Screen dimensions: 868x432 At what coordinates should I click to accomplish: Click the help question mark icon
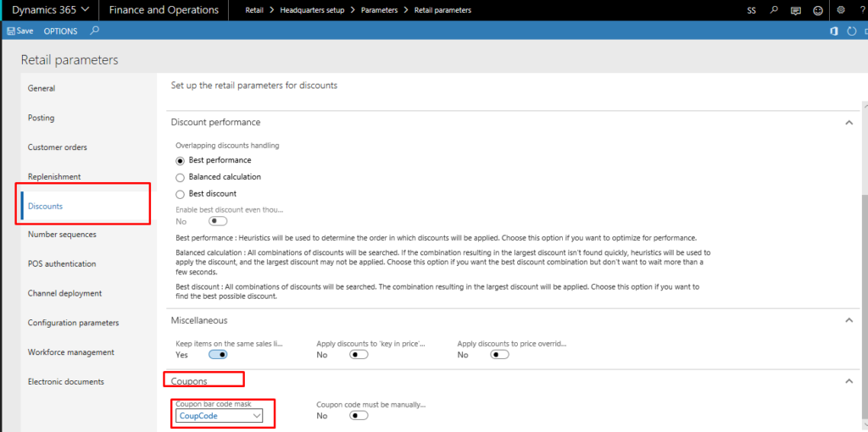tap(860, 10)
